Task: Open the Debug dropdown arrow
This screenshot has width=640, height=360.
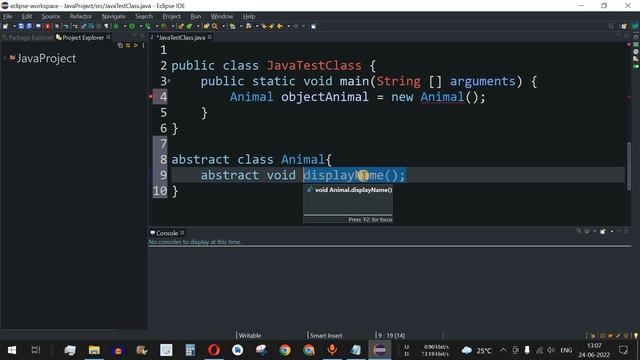Action: pyautogui.click(x=124, y=26)
